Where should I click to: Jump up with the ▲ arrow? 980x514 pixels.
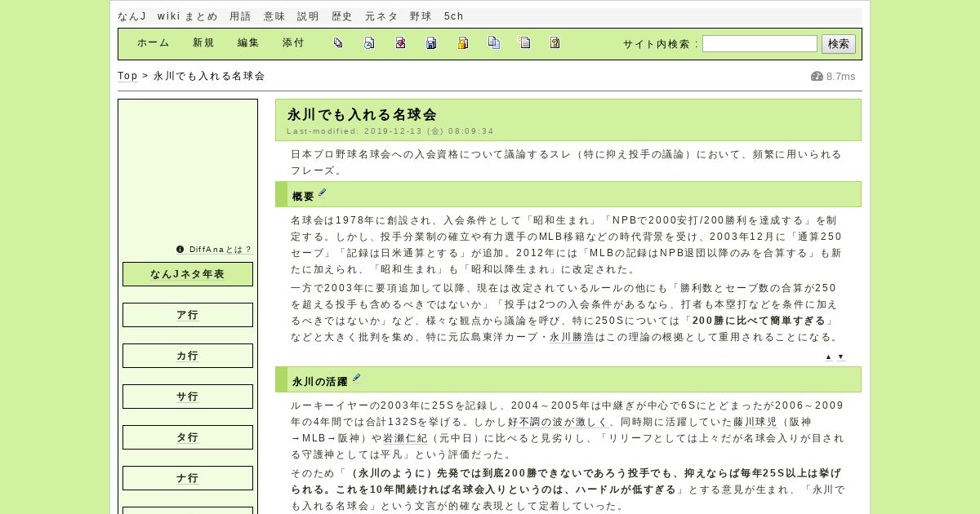(828, 357)
